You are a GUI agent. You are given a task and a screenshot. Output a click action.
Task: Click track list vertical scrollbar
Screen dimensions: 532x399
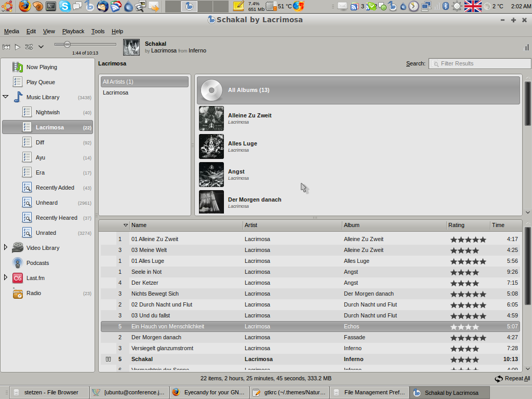(x=528, y=267)
